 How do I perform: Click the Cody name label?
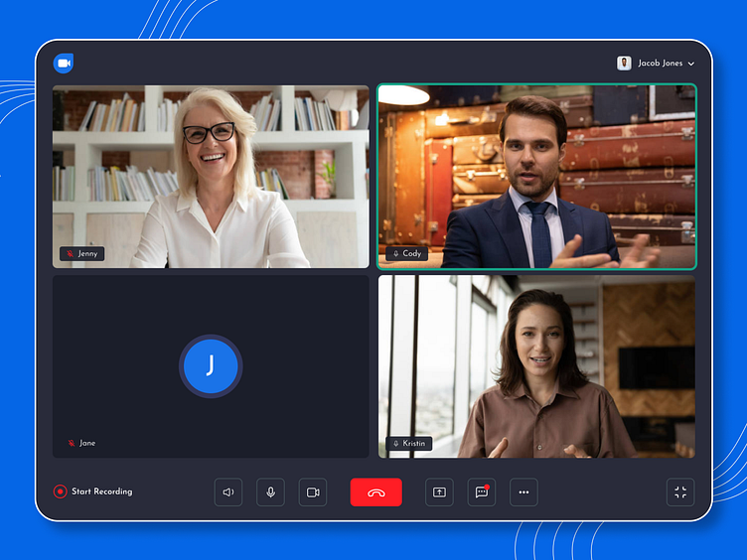coord(412,253)
